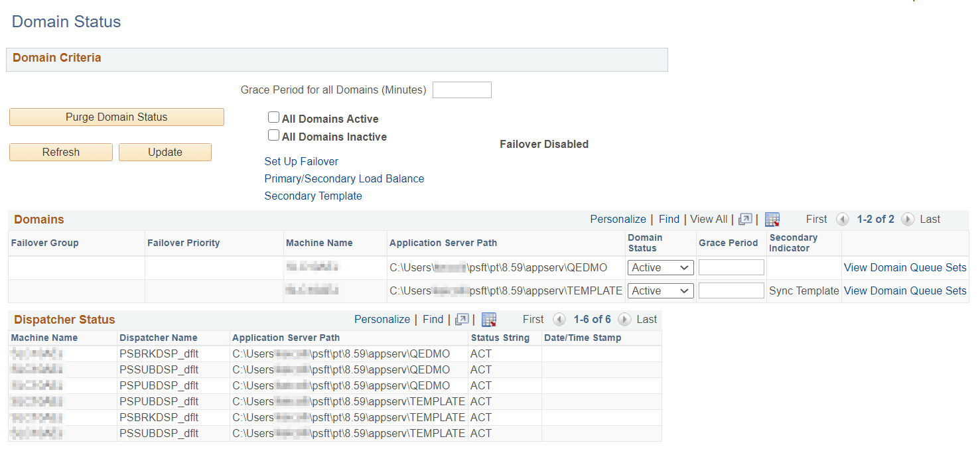The height and width of the screenshot is (449, 980).
Task: Check the All Domains Active checkbox
Action: [273, 117]
